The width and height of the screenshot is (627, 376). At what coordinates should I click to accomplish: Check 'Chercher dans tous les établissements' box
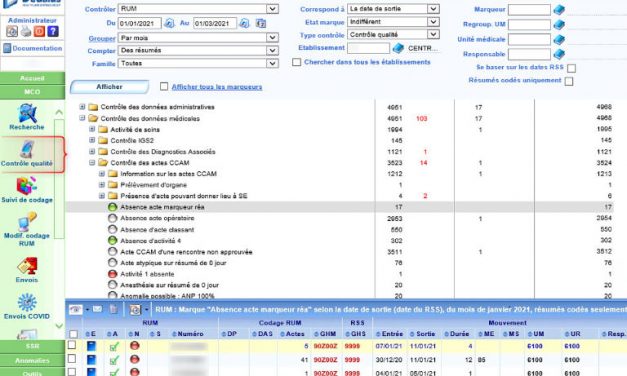click(x=297, y=62)
